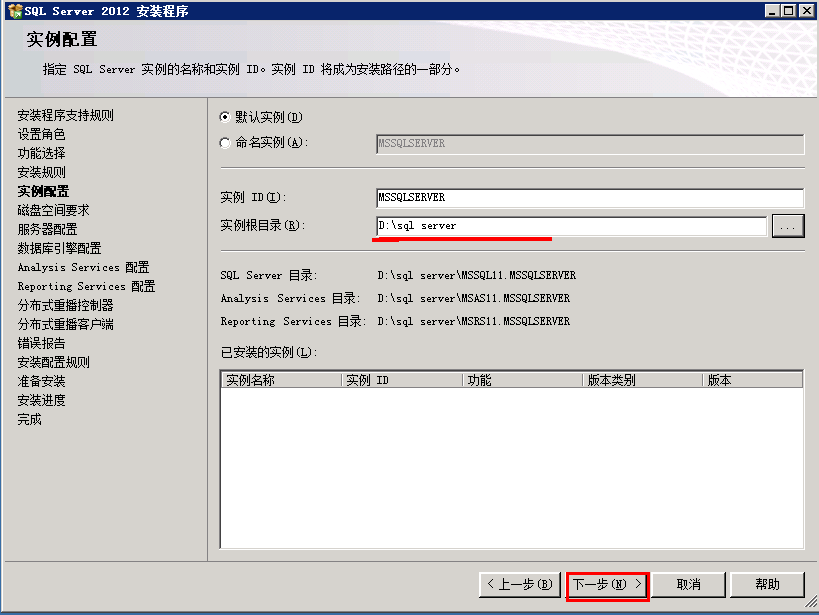Select the Analysis Services 配置 step
Viewport: 819px width, 615px height.
point(84,267)
